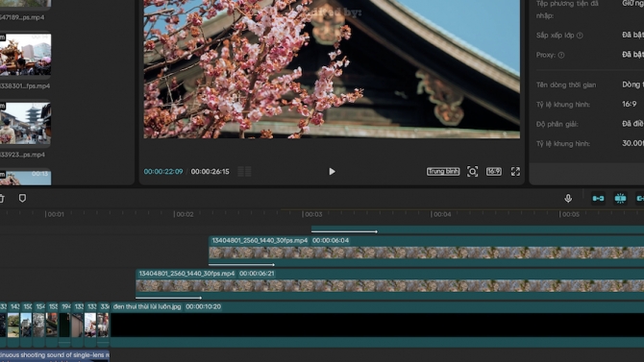This screenshot has width=644, height=362.
Task: Click the zoom-to-fit scan icon in the preview
Action: [472, 172]
